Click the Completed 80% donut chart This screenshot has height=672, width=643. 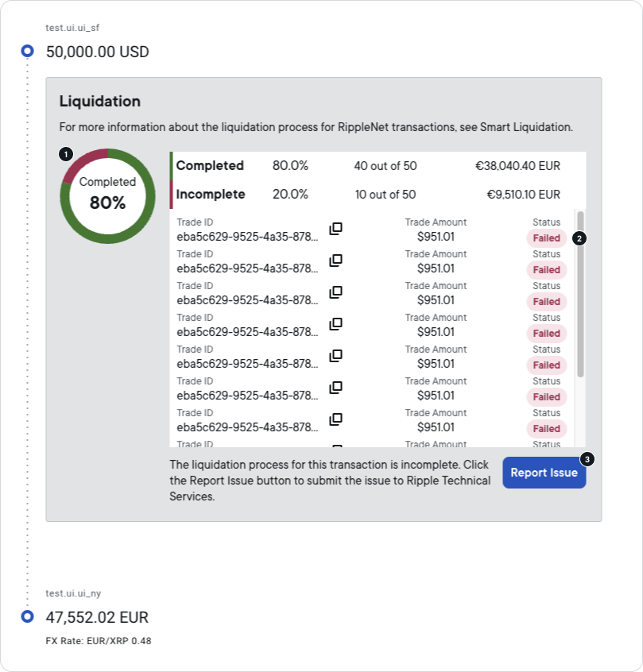point(107,197)
